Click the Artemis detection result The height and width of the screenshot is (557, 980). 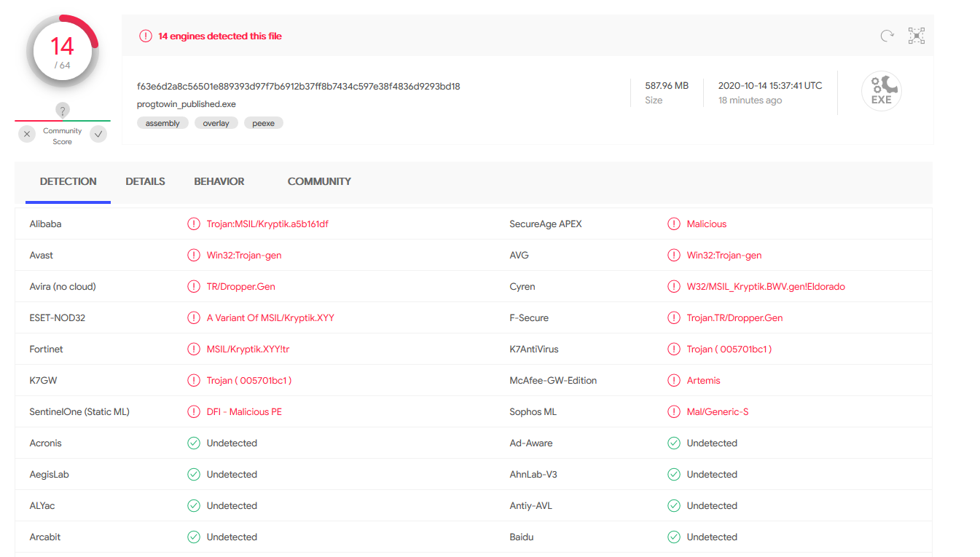click(x=703, y=381)
